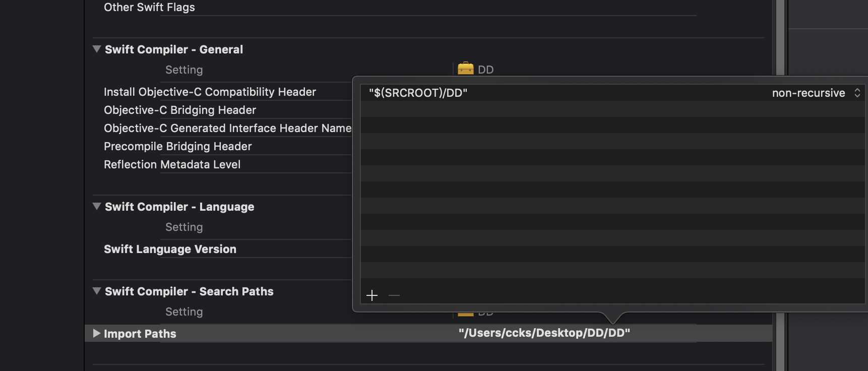868x371 pixels.
Task: Click the minus button to remove path
Action: [394, 295]
